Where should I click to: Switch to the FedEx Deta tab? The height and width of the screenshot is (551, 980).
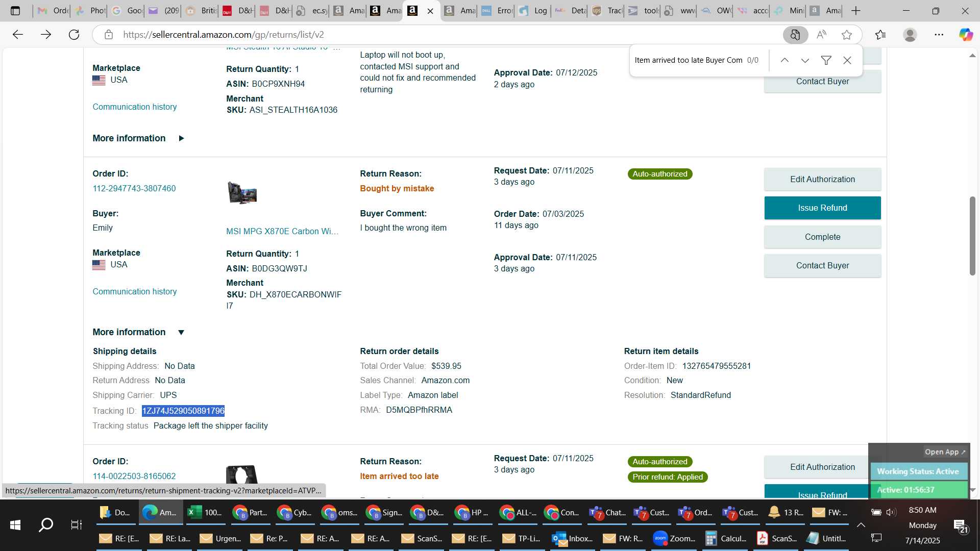[571, 11]
